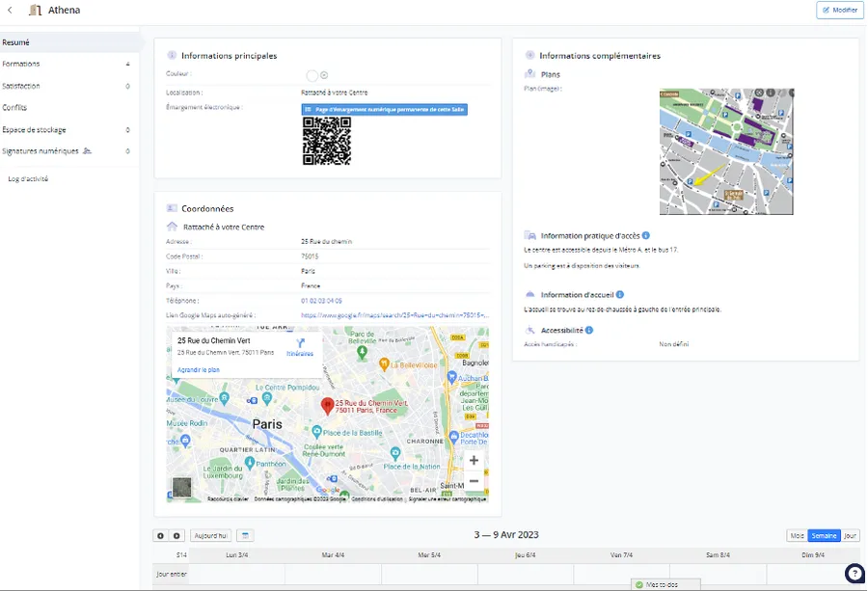Click the room phone number link
This screenshot has height=591, width=868.
[321, 301]
